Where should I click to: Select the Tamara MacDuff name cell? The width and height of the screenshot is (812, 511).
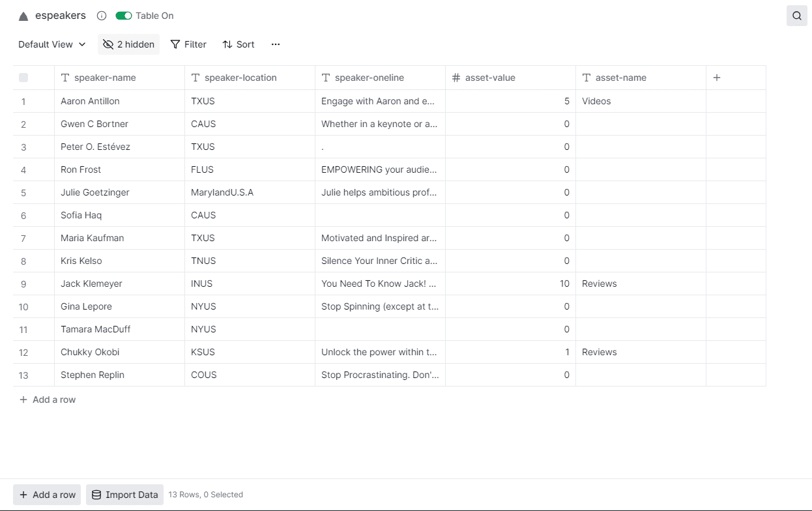120,329
